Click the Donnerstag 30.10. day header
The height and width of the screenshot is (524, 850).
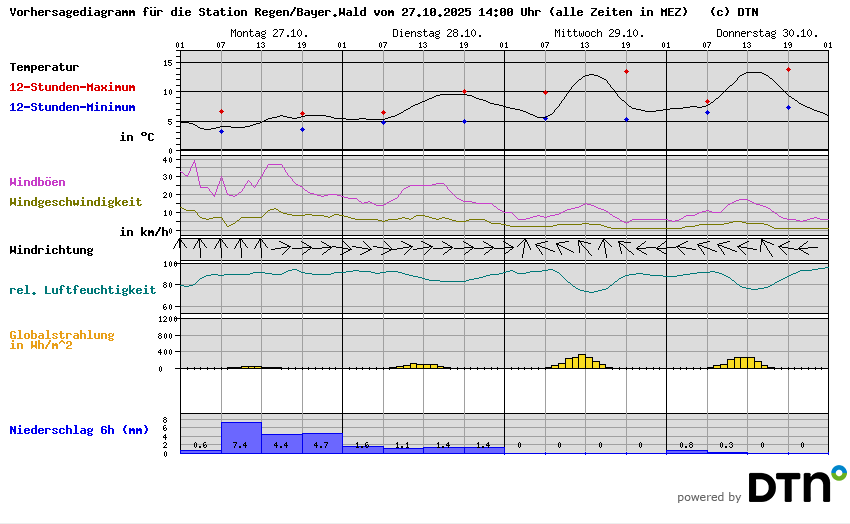753,33
